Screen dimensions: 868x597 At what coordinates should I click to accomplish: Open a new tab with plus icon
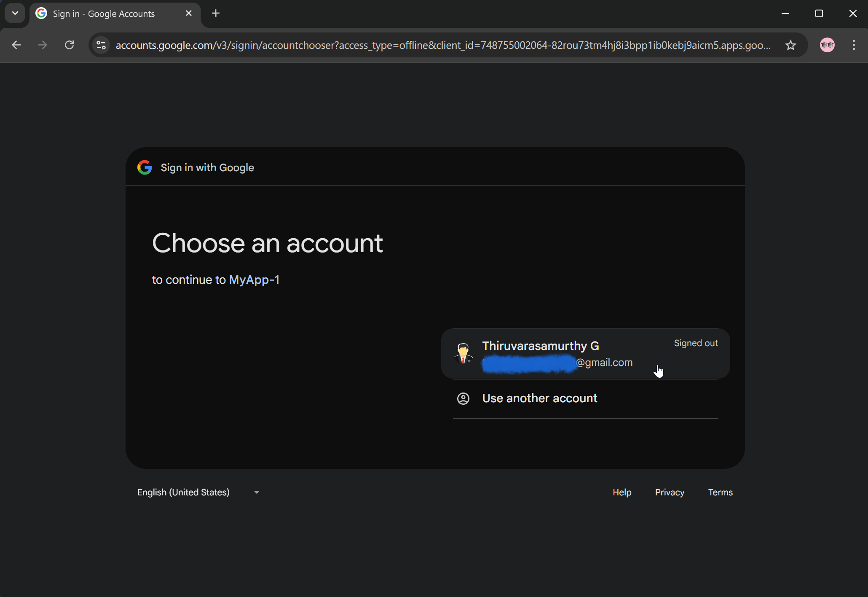pos(216,13)
